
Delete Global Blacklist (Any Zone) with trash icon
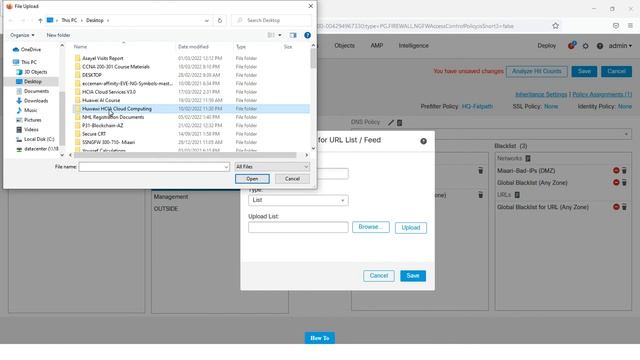point(624,182)
